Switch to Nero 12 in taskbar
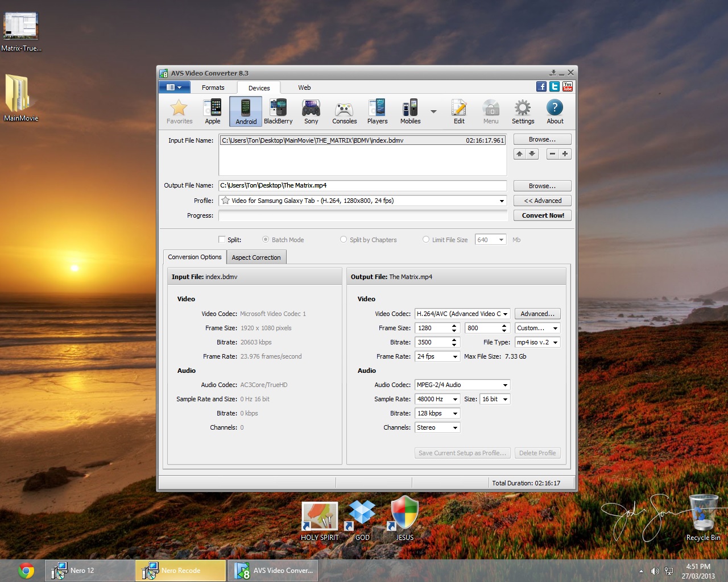The width and height of the screenshot is (728, 582). (x=89, y=571)
